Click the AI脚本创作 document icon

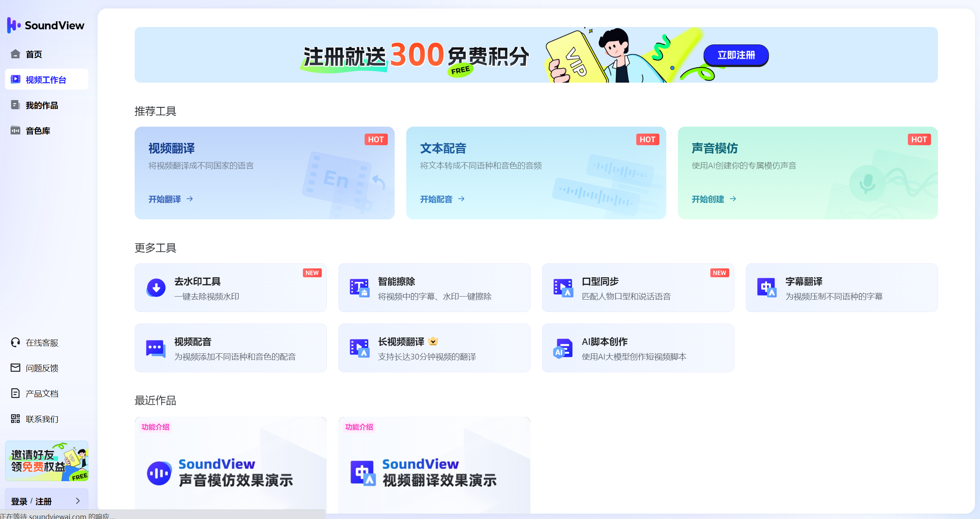tap(563, 348)
